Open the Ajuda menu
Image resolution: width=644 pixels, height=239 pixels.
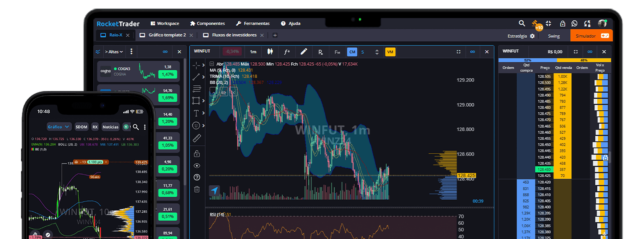(x=290, y=23)
